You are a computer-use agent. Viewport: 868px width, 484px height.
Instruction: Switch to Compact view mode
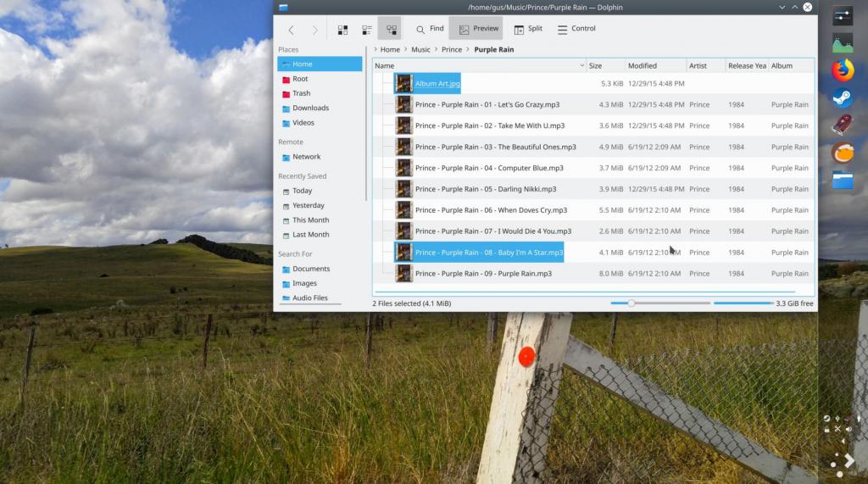pyautogui.click(x=366, y=30)
